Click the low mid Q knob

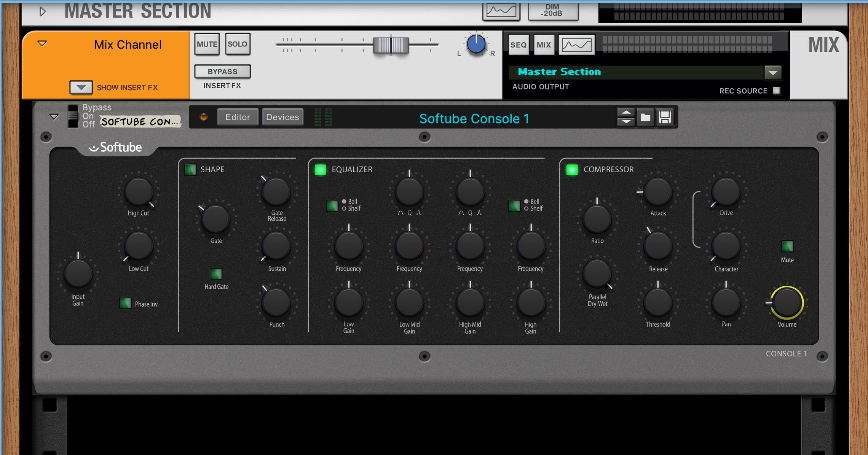(x=409, y=192)
